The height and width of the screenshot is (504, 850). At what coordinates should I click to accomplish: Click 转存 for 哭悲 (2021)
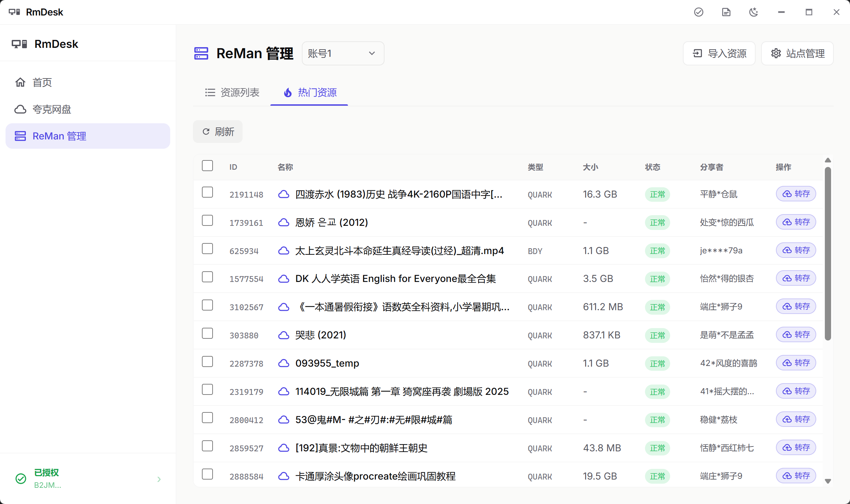coord(796,335)
